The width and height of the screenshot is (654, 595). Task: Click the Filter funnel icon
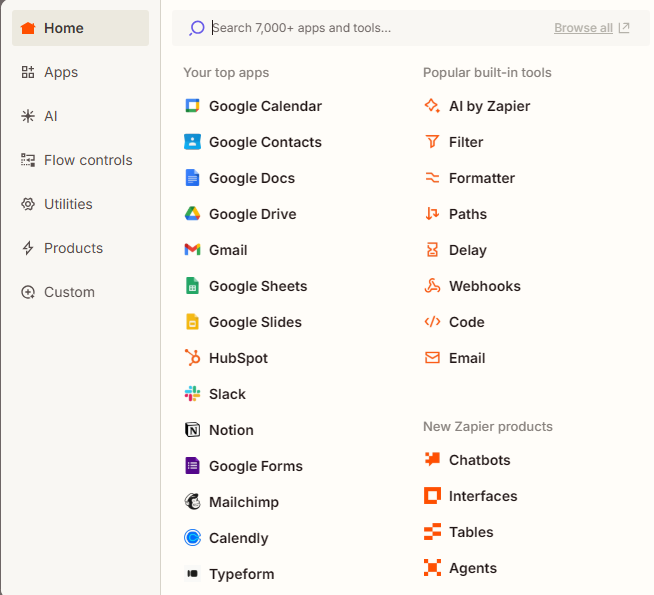tap(432, 142)
